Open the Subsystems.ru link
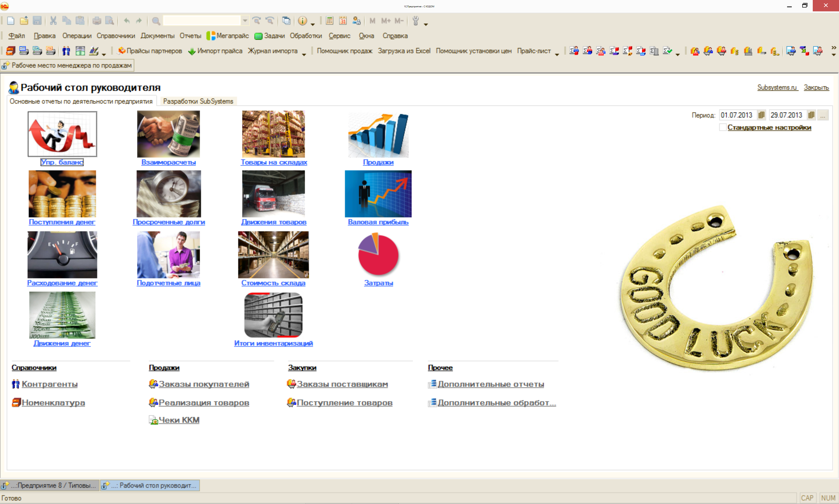The image size is (839, 504). pyautogui.click(x=777, y=87)
